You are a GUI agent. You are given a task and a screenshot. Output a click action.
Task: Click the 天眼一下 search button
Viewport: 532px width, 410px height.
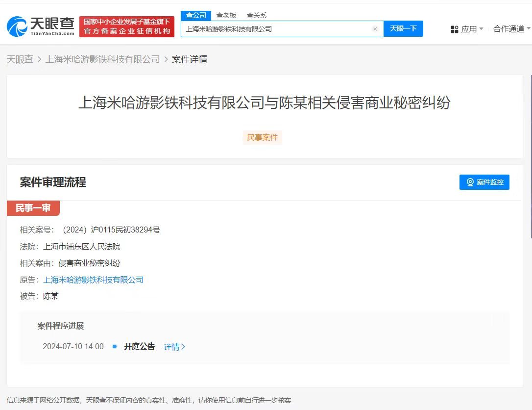pos(403,29)
